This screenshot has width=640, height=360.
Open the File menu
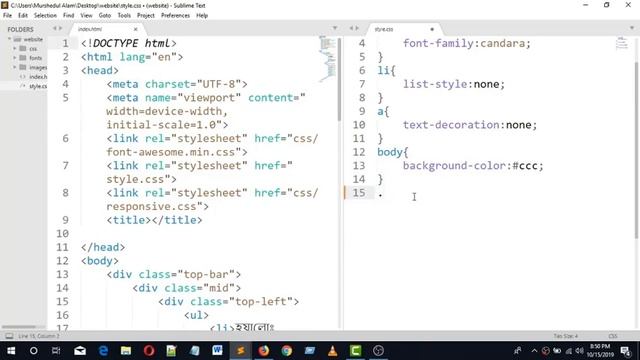(x=7, y=16)
